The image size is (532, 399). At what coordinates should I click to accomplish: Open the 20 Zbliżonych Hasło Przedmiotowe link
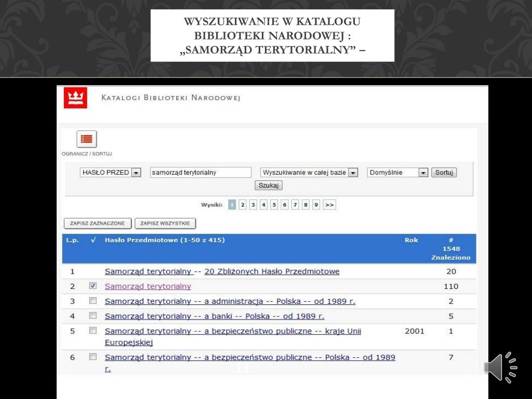272,271
